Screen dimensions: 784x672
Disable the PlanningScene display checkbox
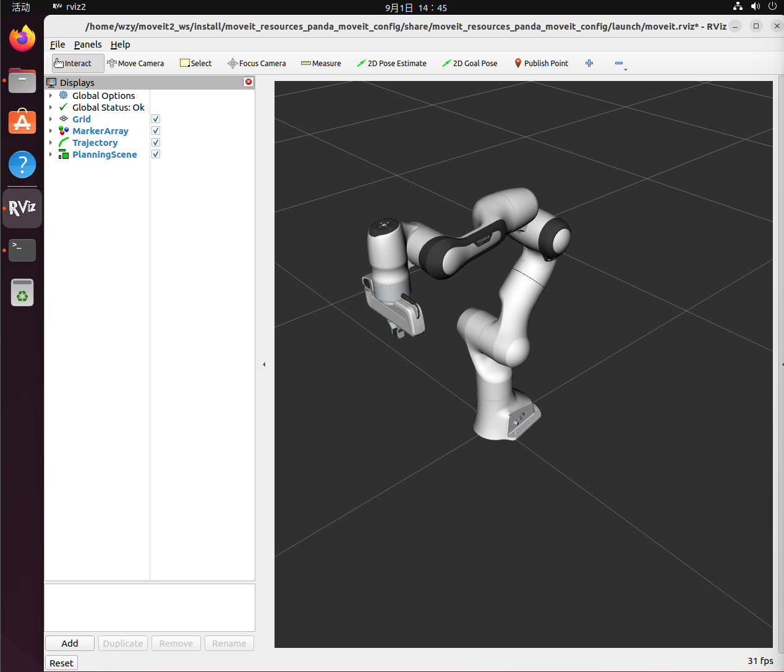pos(156,154)
